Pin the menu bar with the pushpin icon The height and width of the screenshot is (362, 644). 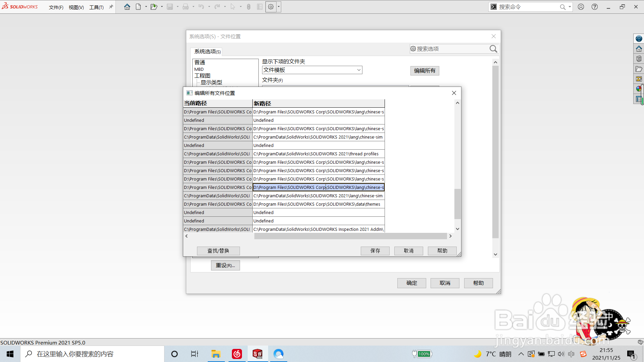[x=111, y=7]
